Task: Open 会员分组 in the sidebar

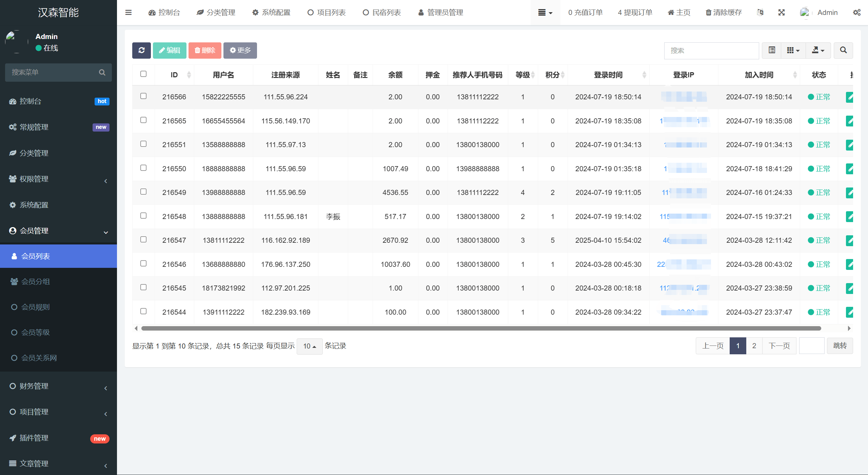Action: (36, 281)
